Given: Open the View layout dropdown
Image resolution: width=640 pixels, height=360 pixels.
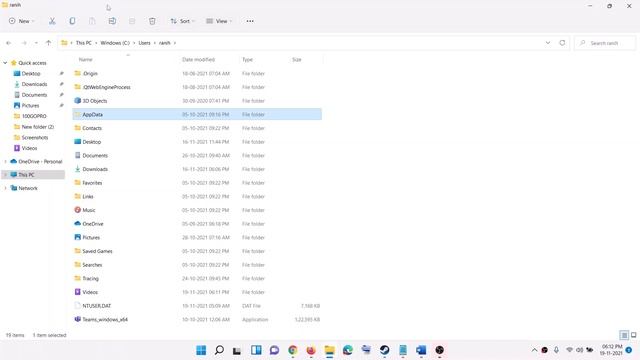Looking at the screenshot, I should click(219, 21).
